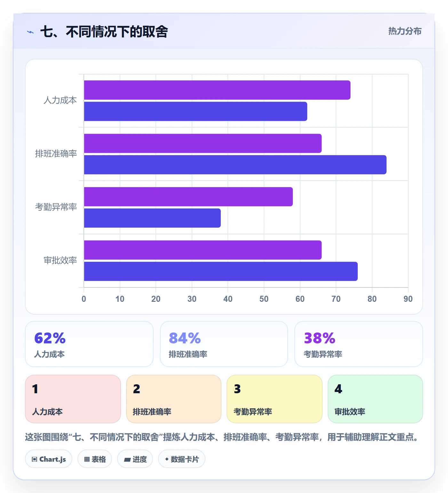Viewport: 448px width, 493px height.
Task: Select the 进度 tag chip
Action: click(135, 459)
